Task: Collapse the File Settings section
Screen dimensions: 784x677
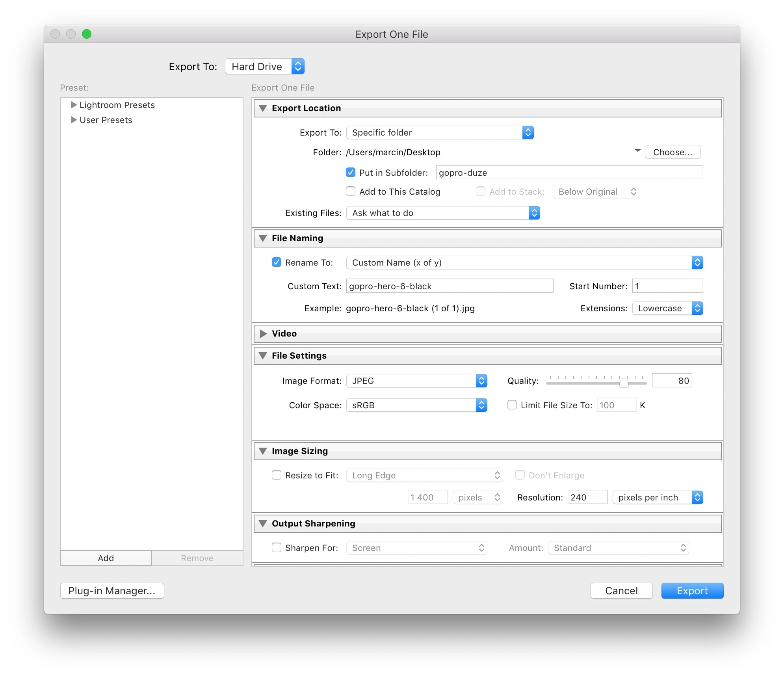Action: click(x=263, y=356)
